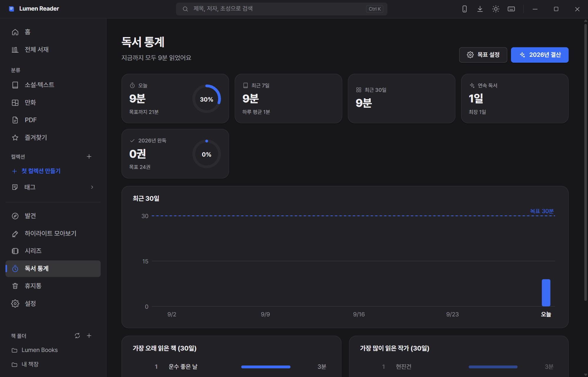Open 하이라이트 모아보기

pyautogui.click(x=53, y=234)
